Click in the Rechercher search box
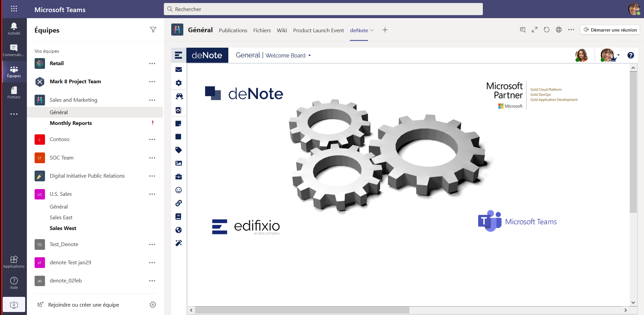Screen dimensions: 644x315 (323, 9)
